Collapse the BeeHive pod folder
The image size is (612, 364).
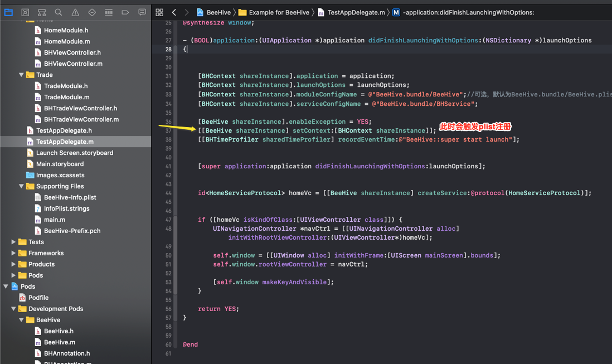[22, 320]
